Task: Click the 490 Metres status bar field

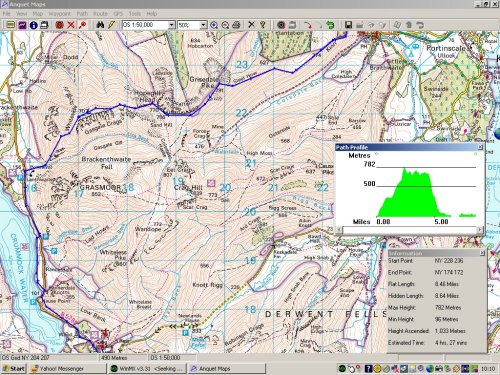Action: pyautogui.click(x=123, y=358)
